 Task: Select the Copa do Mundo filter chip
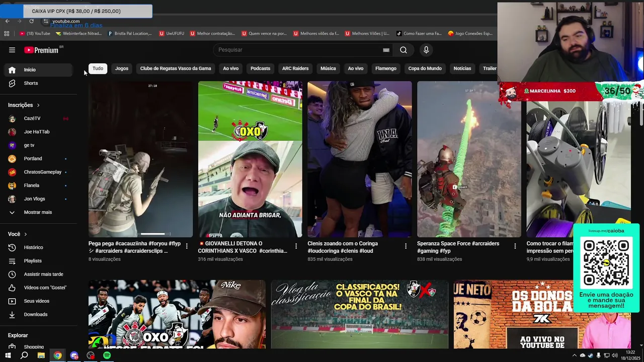pyautogui.click(x=425, y=68)
